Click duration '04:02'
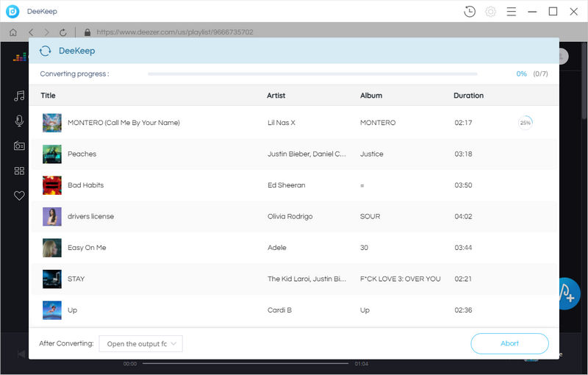Viewport: 588px width, 375px height. tap(463, 216)
